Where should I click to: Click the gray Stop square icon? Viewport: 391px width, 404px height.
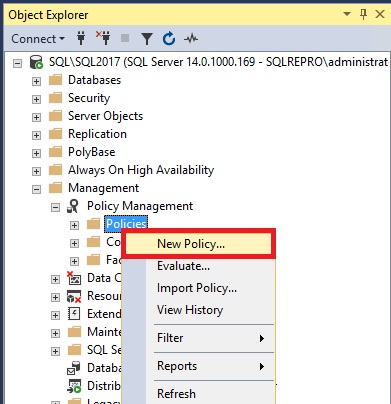coord(125,38)
